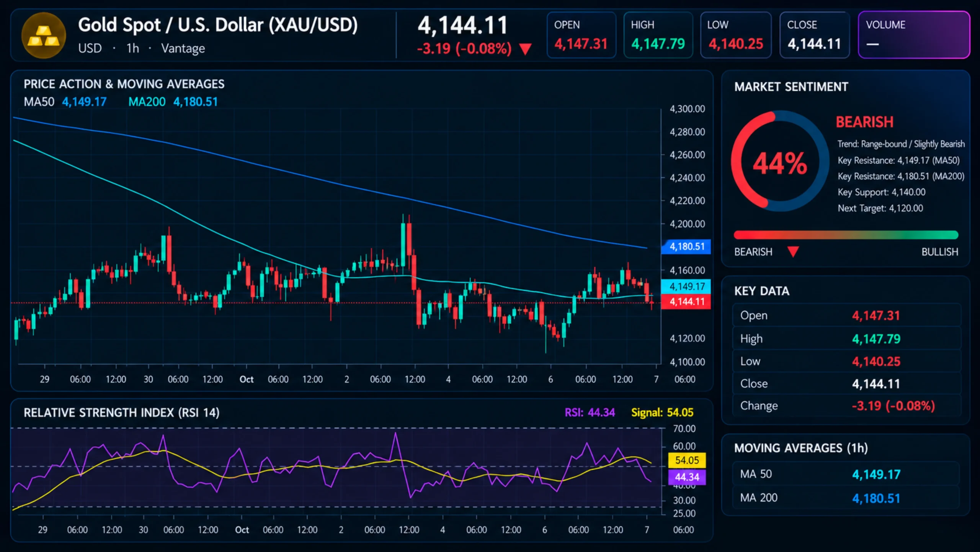Click the Key Data Low row
Viewport: 980px width, 552px height.
pyautogui.click(x=847, y=361)
